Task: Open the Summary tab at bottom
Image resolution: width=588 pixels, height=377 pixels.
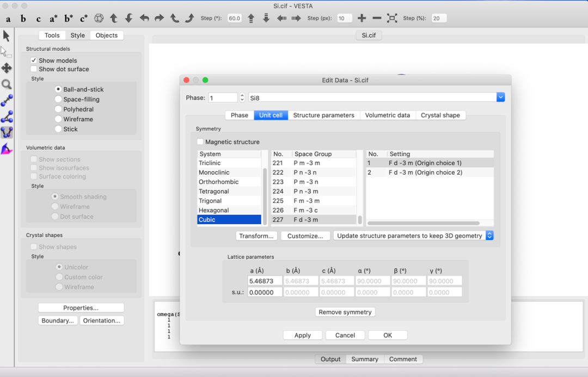Action: click(x=364, y=359)
